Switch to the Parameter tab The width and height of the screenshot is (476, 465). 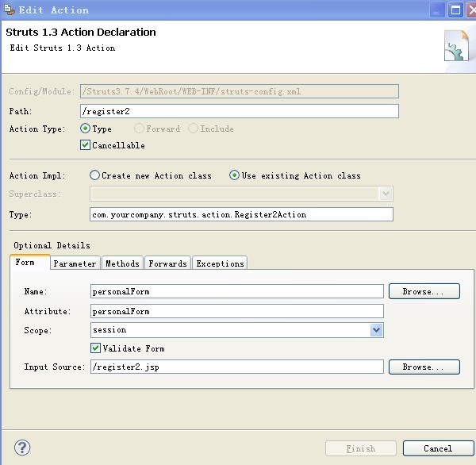(75, 263)
